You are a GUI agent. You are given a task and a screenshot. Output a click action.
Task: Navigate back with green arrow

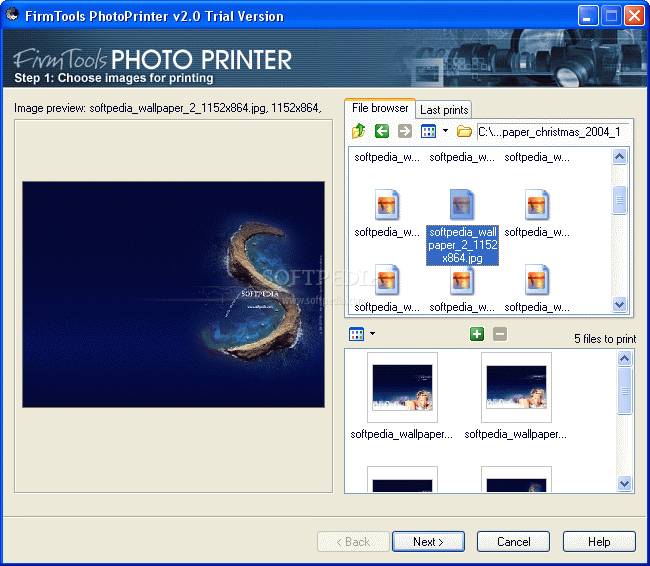coord(382,131)
